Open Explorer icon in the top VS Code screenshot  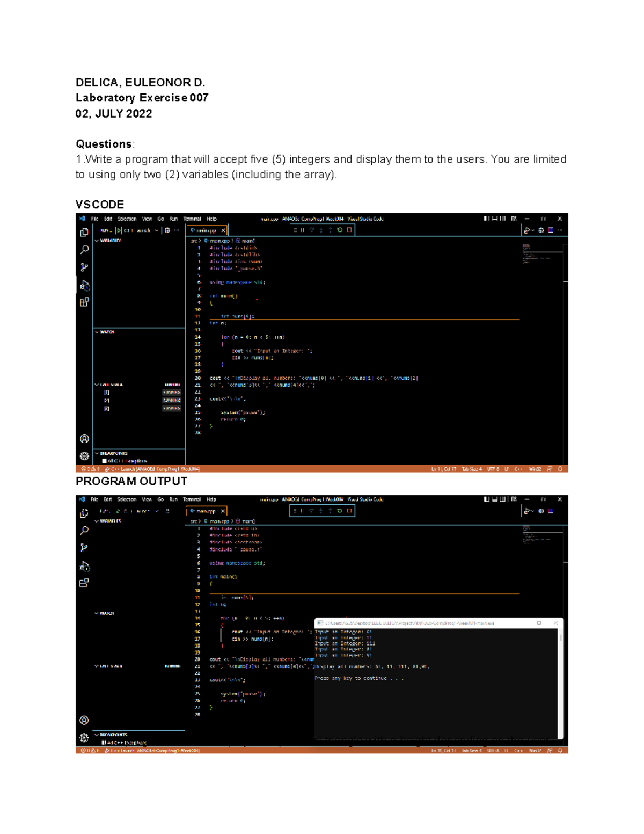[x=84, y=233]
